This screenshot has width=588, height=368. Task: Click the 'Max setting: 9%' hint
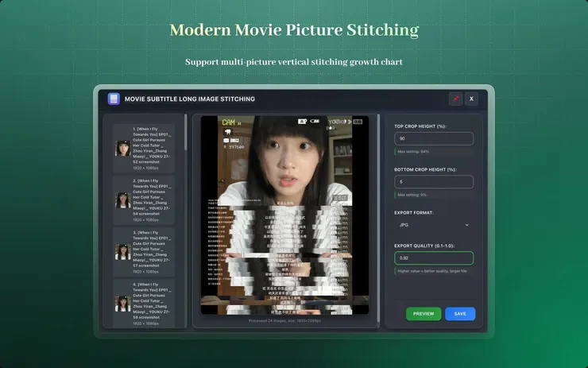(x=412, y=195)
